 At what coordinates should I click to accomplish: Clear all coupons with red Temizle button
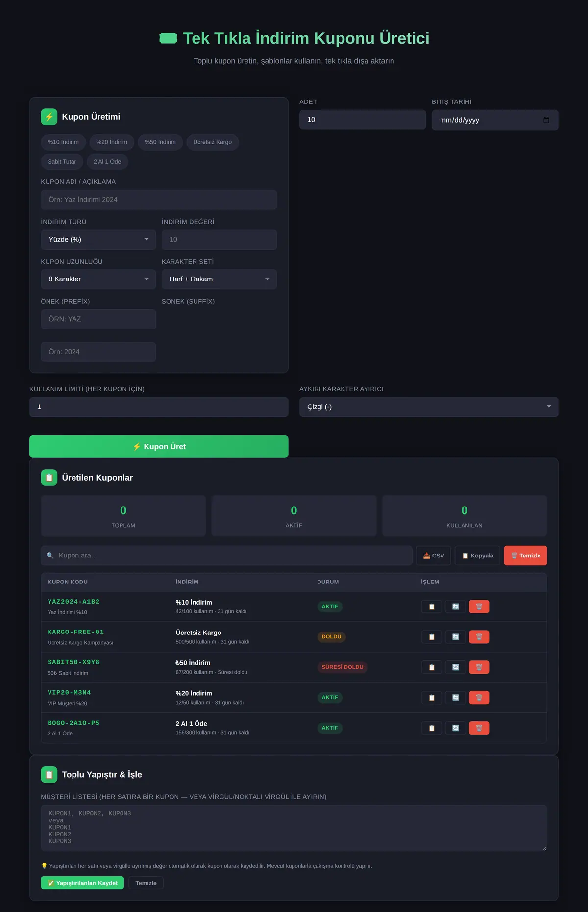[525, 556]
